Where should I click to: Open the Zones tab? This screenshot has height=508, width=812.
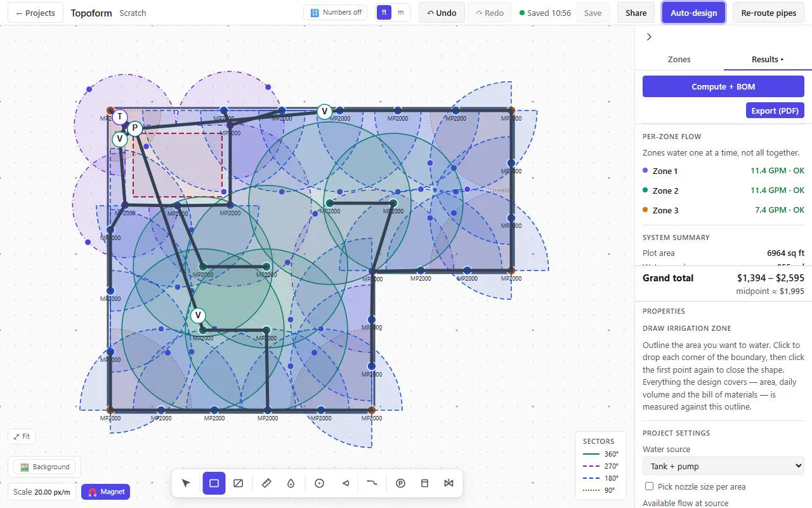tap(679, 59)
